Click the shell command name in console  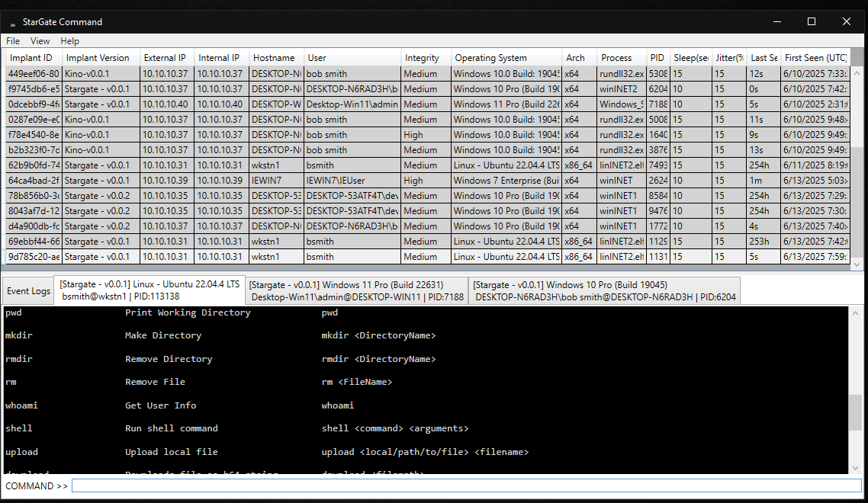coord(19,428)
